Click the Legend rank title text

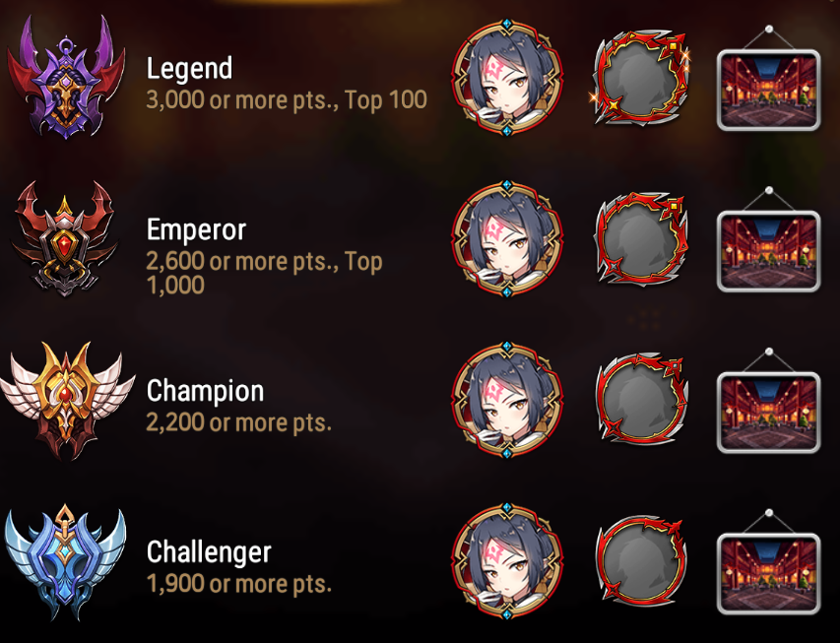click(x=190, y=69)
